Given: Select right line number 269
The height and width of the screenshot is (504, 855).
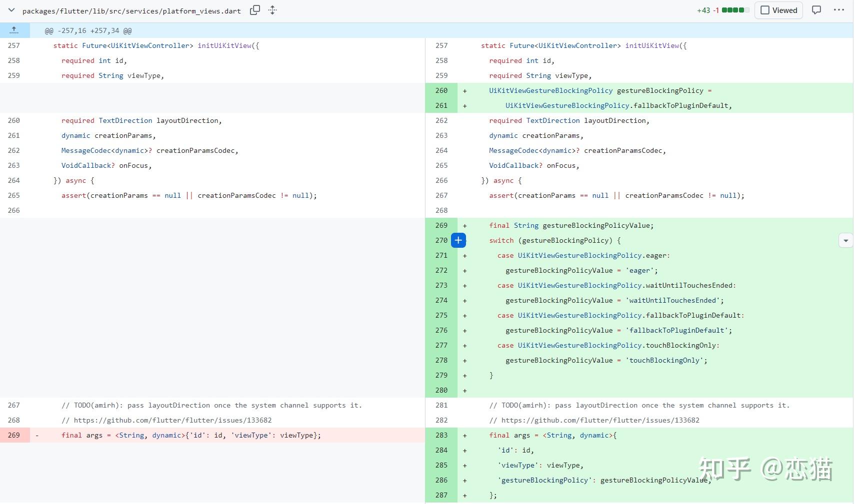Looking at the screenshot, I should coord(441,225).
